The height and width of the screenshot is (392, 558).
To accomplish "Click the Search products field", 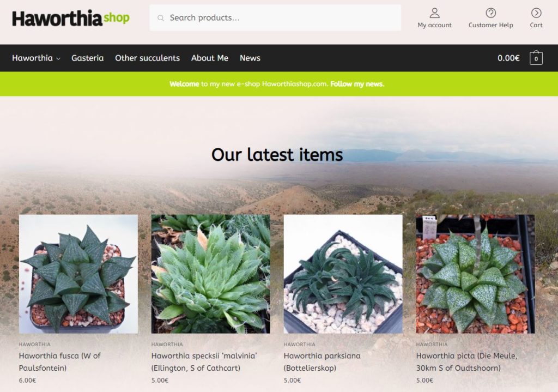I will [x=275, y=18].
